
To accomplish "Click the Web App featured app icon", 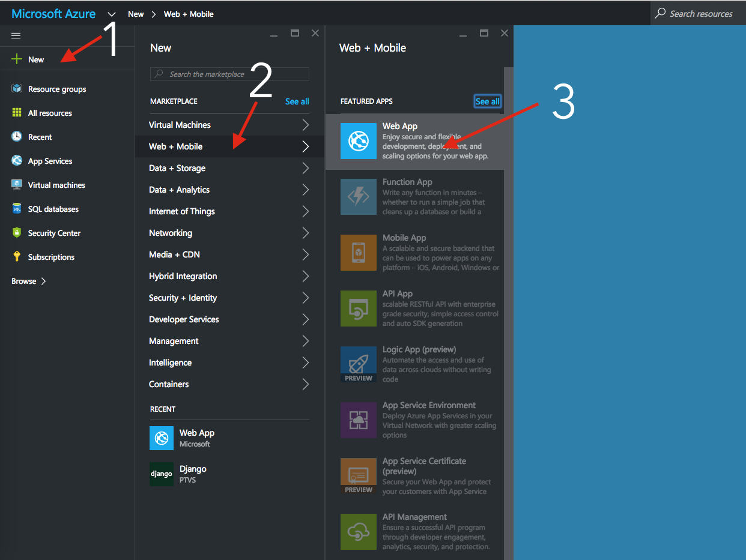I will 359,141.
